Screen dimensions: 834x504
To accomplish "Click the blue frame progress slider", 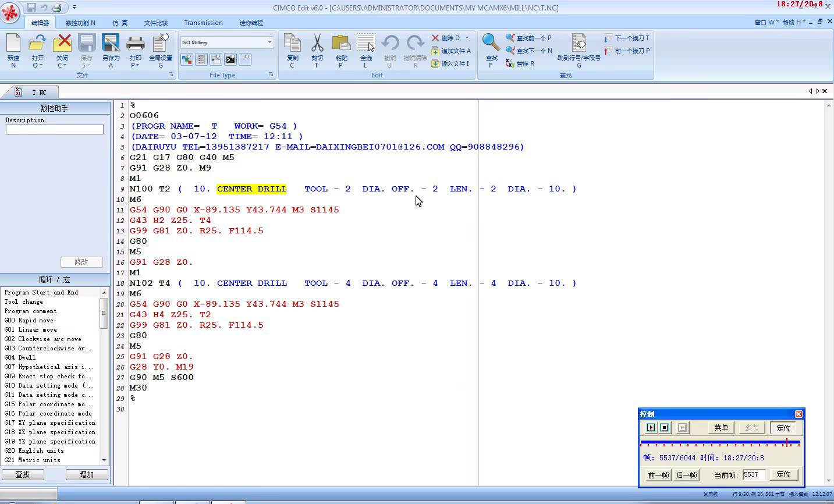I will tap(721, 443).
